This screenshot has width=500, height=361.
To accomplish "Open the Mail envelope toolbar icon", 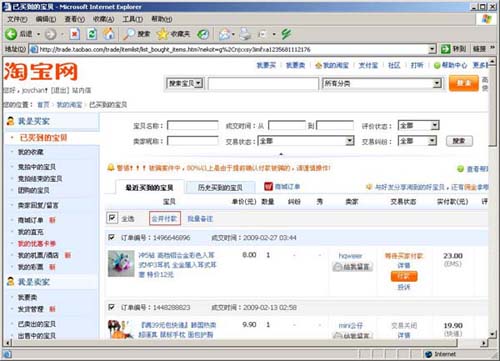I will point(225,34).
